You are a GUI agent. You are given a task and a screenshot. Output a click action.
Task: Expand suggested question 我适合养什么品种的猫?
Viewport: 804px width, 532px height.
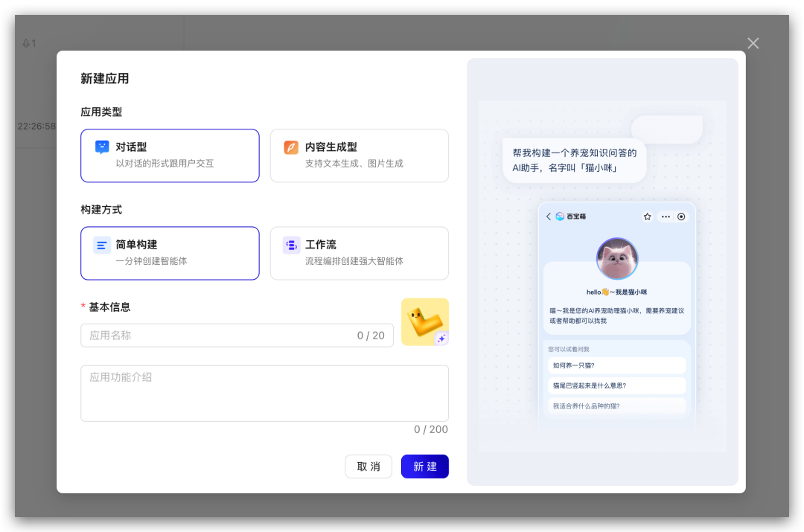(616, 406)
